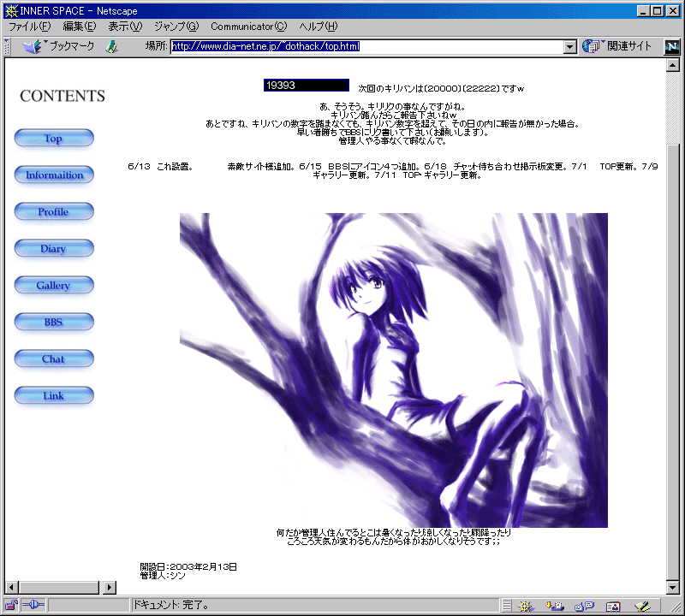Screen dimensions: 685x616
Task: Click the Netscape icon in the title bar
Action: [x=11, y=10]
